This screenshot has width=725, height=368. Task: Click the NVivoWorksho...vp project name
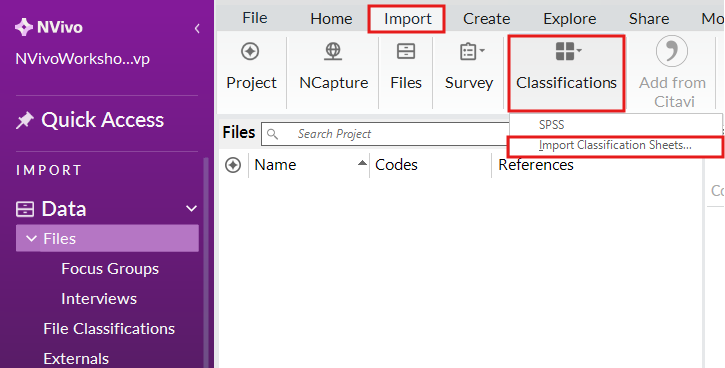coord(83,59)
